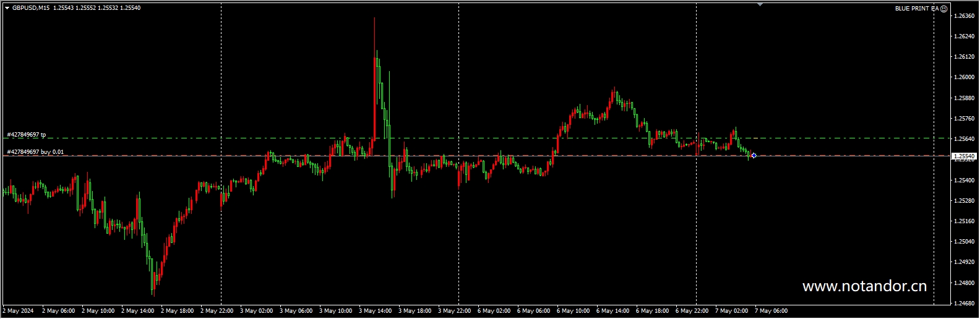This screenshot has width=980, height=319.
Task: Click the 1.26000 level on price scale
Action: pos(965,77)
